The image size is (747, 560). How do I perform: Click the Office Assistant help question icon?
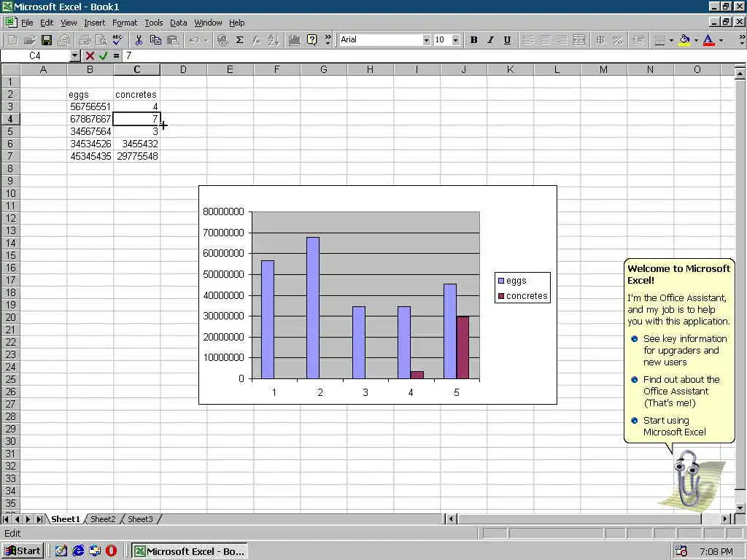tap(311, 40)
